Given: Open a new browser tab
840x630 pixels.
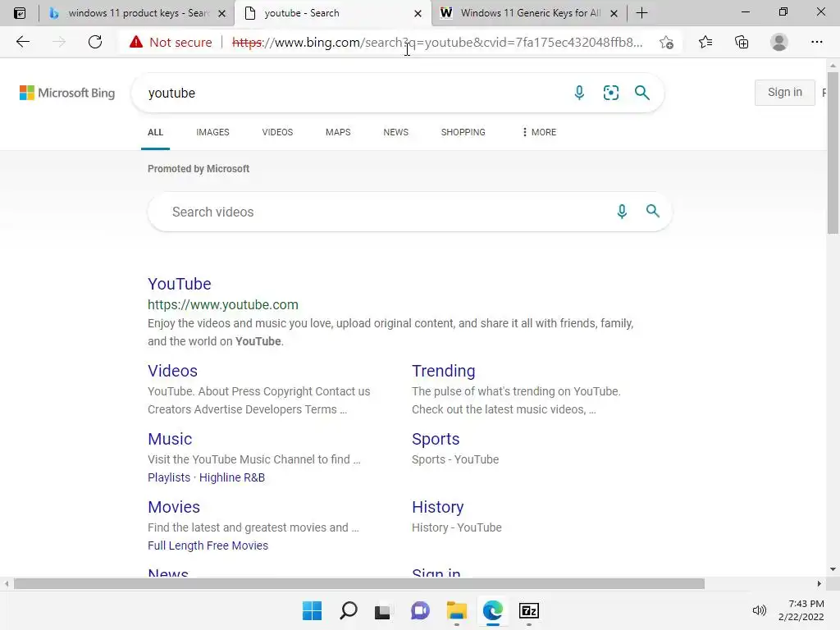Looking at the screenshot, I should tap(641, 13).
